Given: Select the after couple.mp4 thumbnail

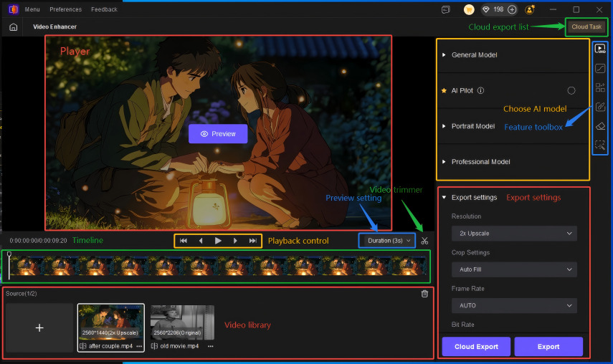Looking at the screenshot, I should (111, 322).
